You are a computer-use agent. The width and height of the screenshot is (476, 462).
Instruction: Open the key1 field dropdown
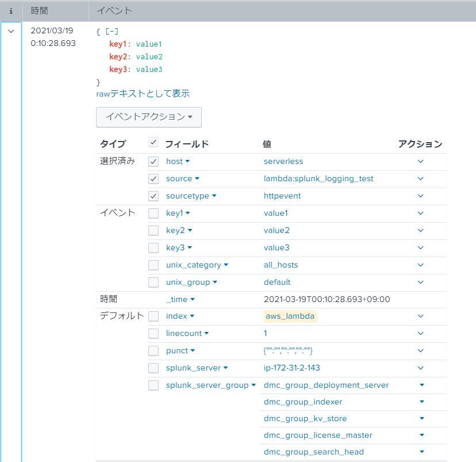click(x=178, y=213)
